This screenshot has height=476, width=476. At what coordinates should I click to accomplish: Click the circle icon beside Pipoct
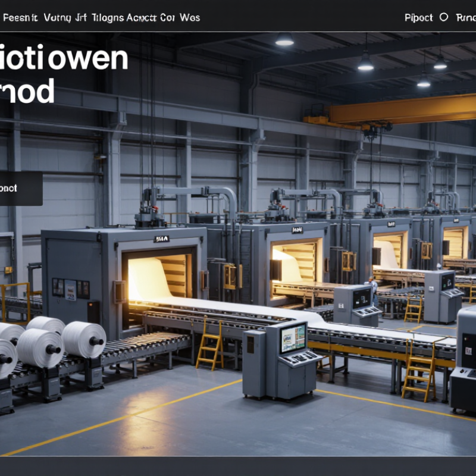[x=444, y=17]
